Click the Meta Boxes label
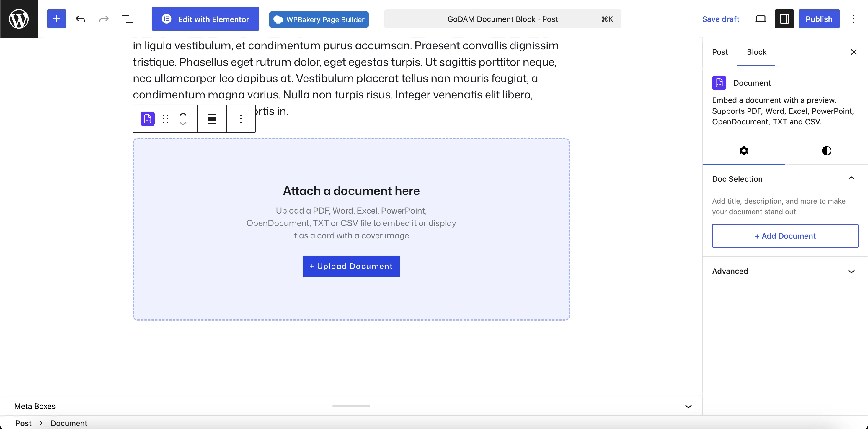The height and width of the screenshot is (429, 868). (x=35, y=406)
